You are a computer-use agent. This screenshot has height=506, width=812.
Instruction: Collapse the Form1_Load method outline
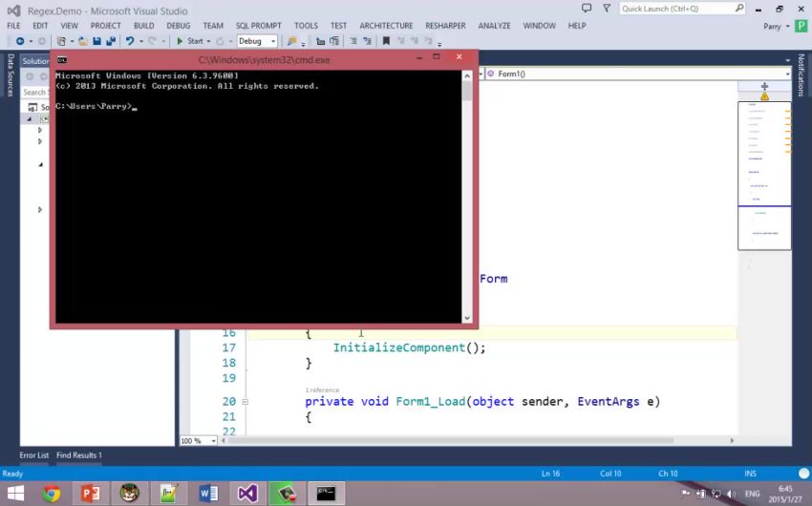pyautogui.click(x=245, y=402)
